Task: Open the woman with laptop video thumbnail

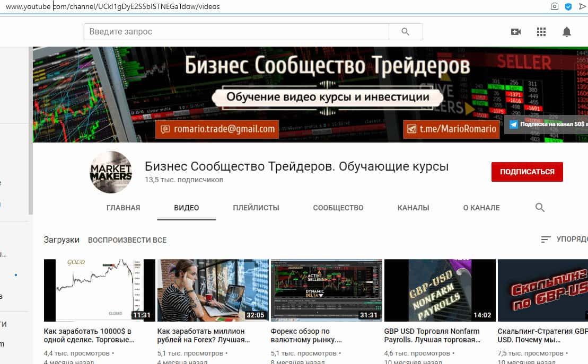Action: click(213, 290)
